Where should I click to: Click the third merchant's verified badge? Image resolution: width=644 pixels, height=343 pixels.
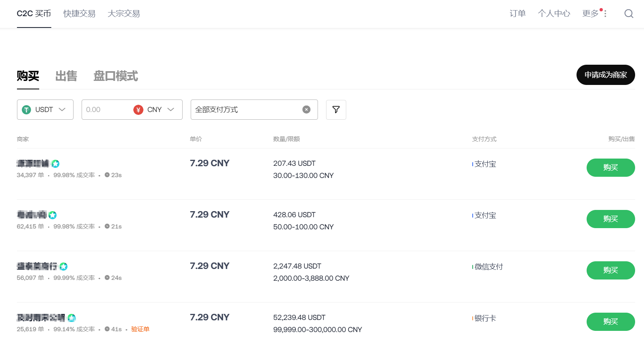pos(63,267)
